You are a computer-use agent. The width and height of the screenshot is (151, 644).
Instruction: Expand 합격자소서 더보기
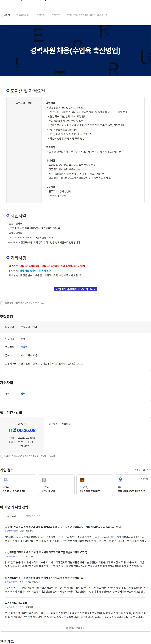click(x=75, y=627)
